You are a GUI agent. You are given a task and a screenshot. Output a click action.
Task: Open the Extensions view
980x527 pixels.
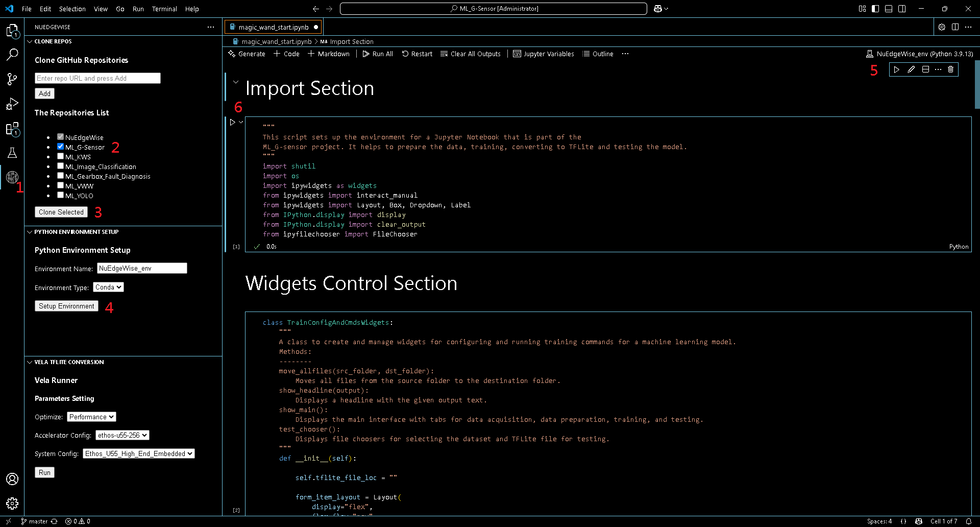click(x=12, y=129)
